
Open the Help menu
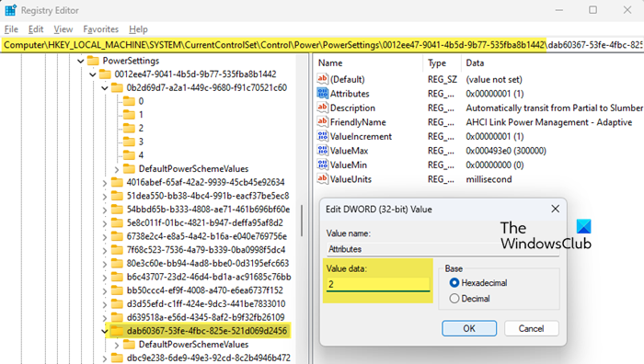(x=138, y=29)
